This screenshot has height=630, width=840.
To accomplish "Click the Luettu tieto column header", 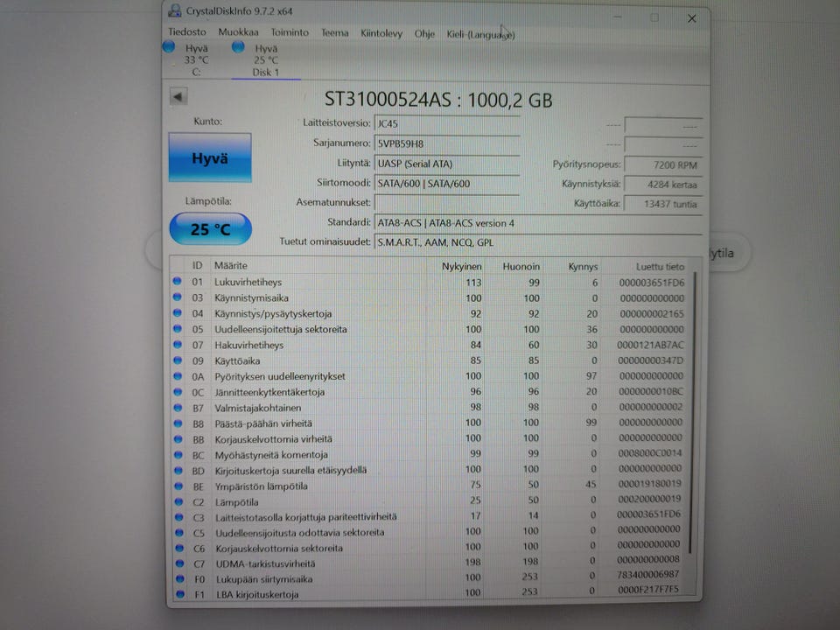I will (660, 267).
